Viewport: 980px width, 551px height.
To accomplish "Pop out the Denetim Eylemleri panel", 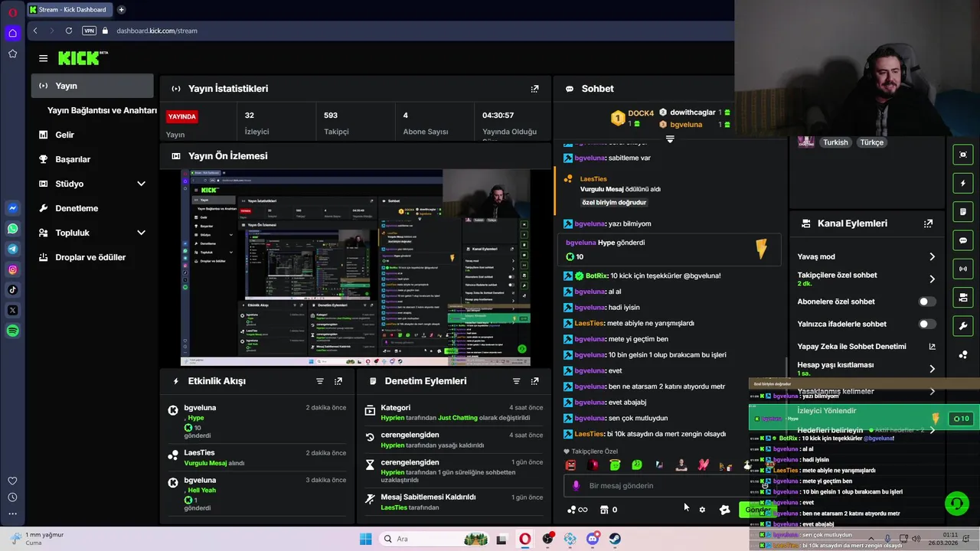I will 534,381.
